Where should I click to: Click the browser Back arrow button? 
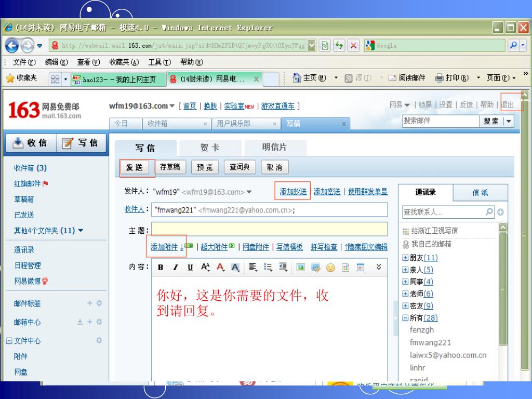point(12,46)
